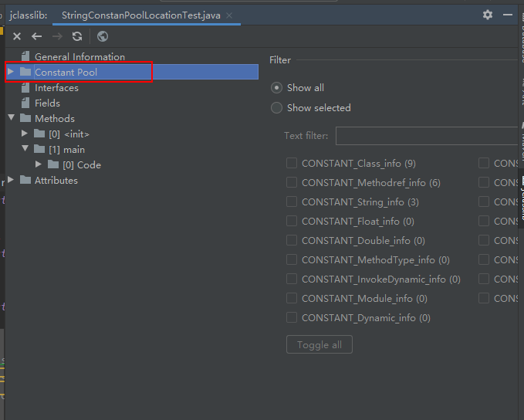This screenshot has height=420, width=524.
Task: Expand the Attributes node arrow
Action: [x=10, y=180]
